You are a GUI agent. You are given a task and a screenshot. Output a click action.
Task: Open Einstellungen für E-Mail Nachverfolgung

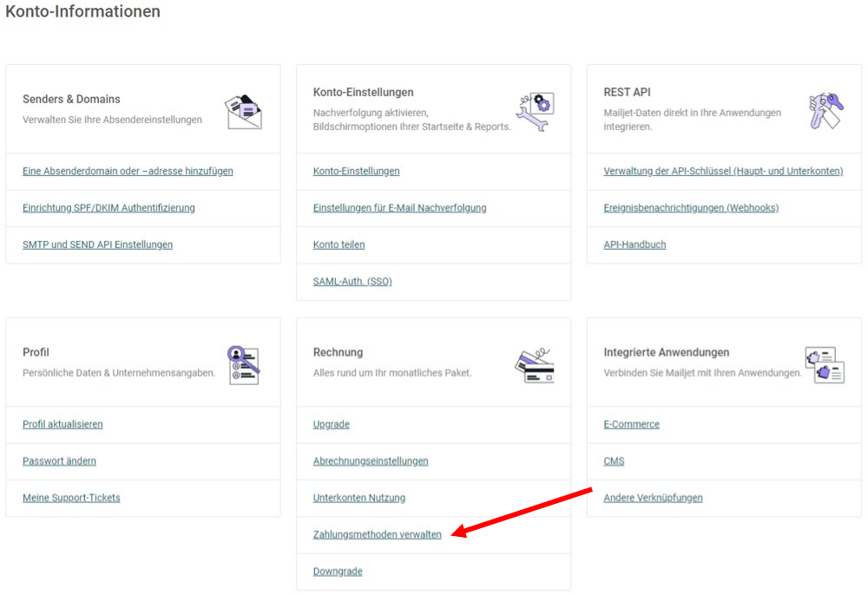click(x=399, y=208)
